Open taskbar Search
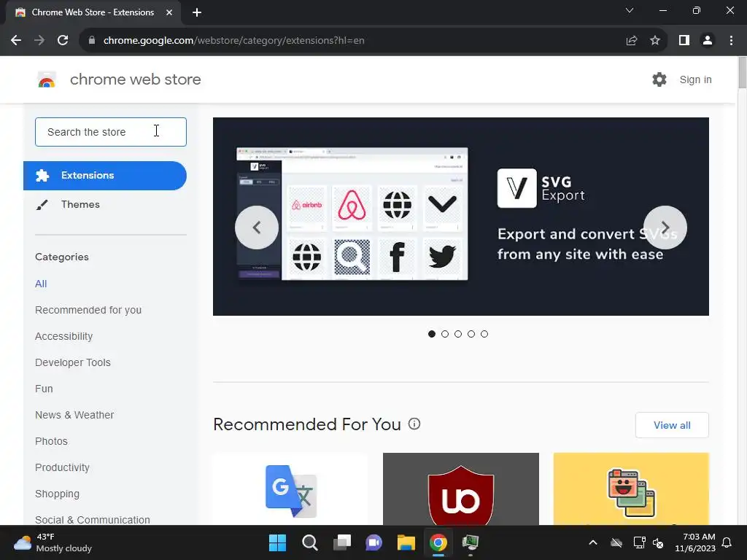The width and height of the screenshot is (747, 560). [309, 542]
